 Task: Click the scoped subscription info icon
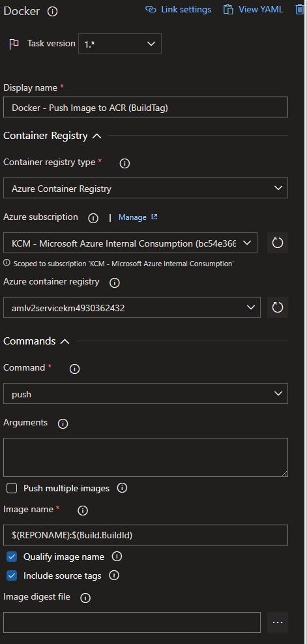7,263
